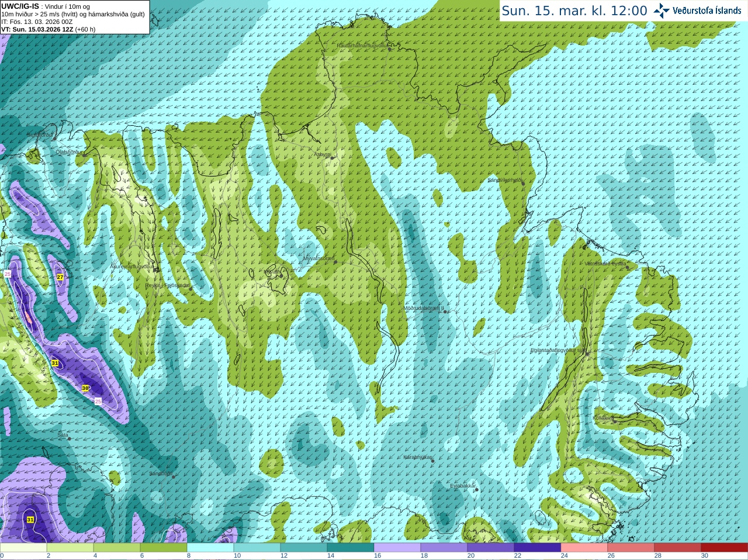Click the Mývatnsöræfi station marker dot
Screen dimensions: 748x560
pyautogui.click(x=335, y=261)
